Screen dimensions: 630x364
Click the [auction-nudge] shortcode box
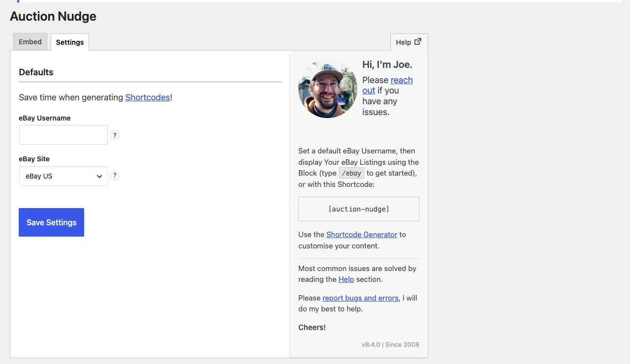point(359,209)
